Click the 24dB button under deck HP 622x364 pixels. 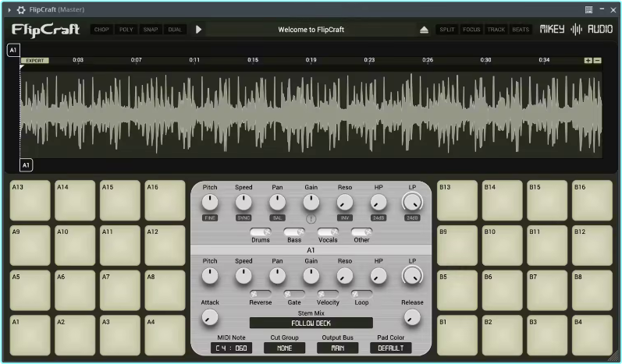(x=379, y=217)
